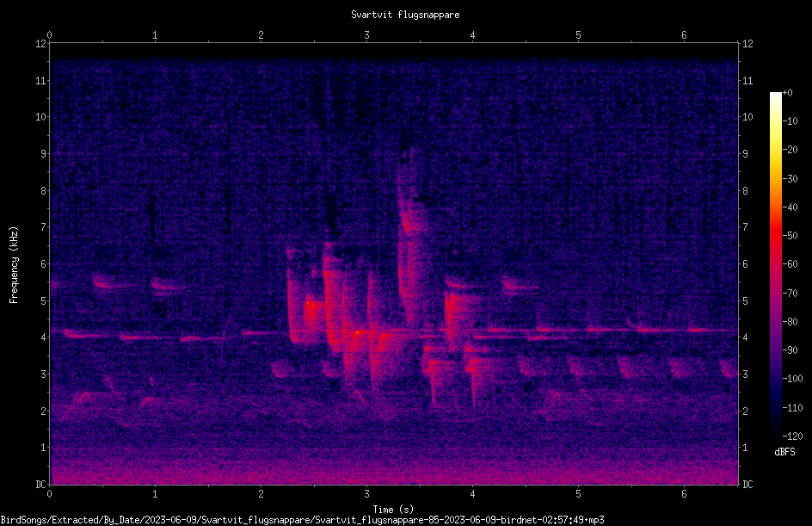
Task: Click the '-30' colorbar scale label
Action: click(790, 179)
